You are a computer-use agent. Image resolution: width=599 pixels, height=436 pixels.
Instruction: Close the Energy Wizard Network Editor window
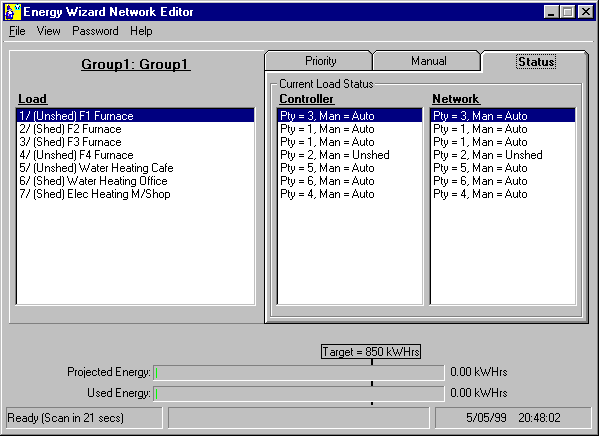586,12
